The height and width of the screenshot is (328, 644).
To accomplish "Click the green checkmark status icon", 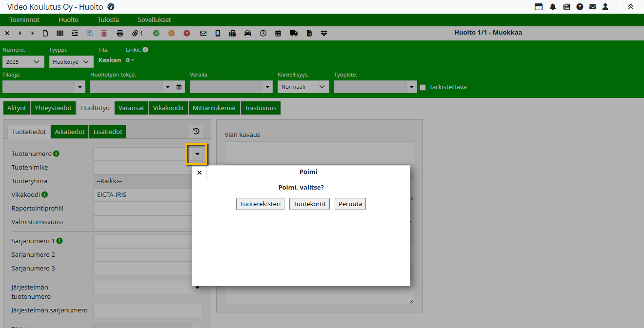I will pos(156,33).
